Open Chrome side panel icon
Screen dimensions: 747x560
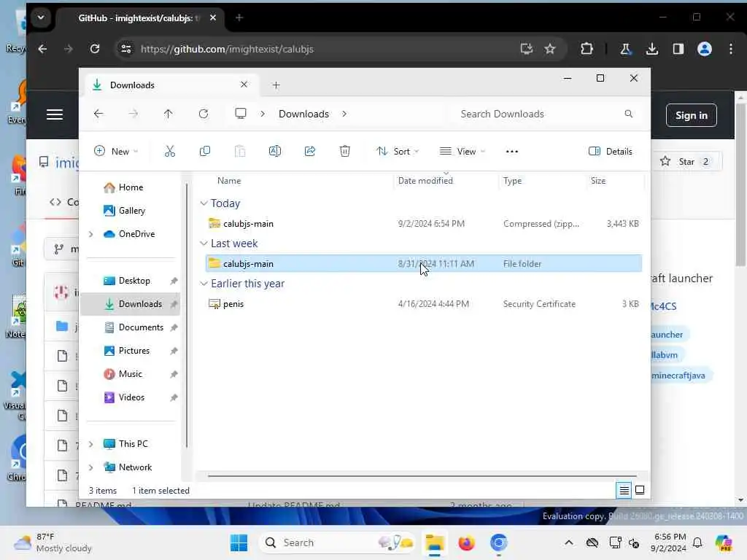678,49
